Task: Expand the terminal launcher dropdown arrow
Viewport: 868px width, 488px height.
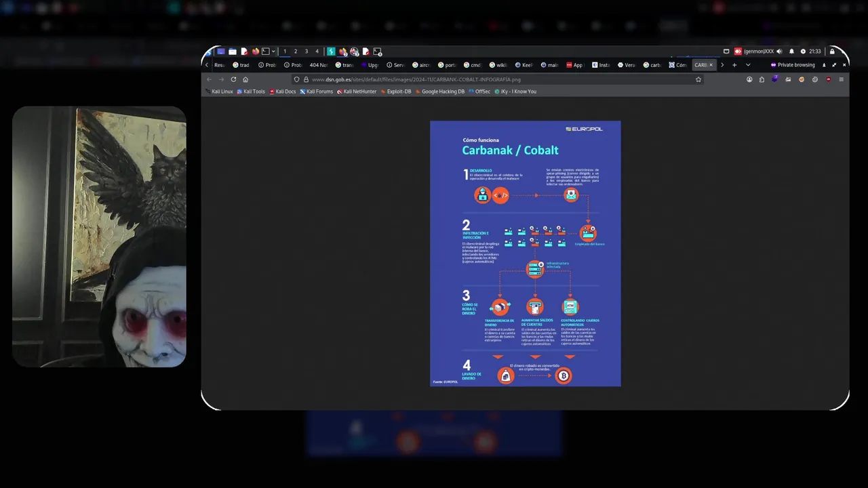Action: coord(273,52)
